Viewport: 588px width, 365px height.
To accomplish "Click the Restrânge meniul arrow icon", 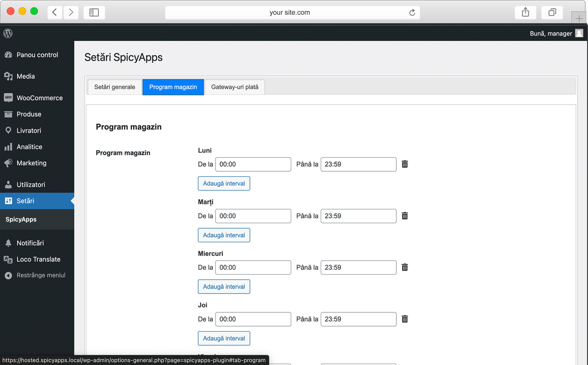I will (8, 276).
